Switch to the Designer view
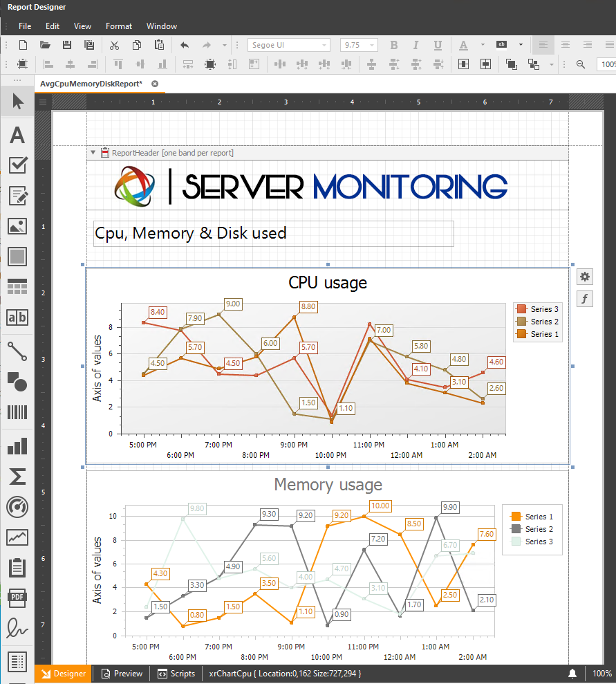This screenshot has width=616, height=684. pos(64,674)
